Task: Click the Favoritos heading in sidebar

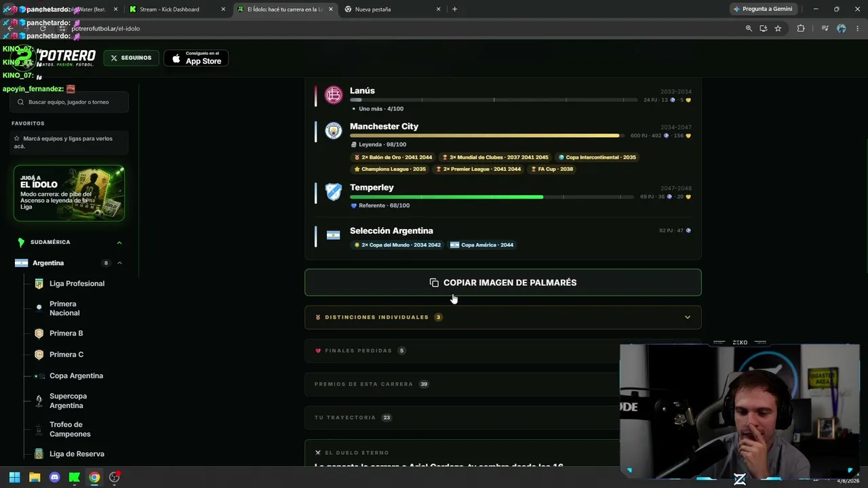Action: coord(28,123)
